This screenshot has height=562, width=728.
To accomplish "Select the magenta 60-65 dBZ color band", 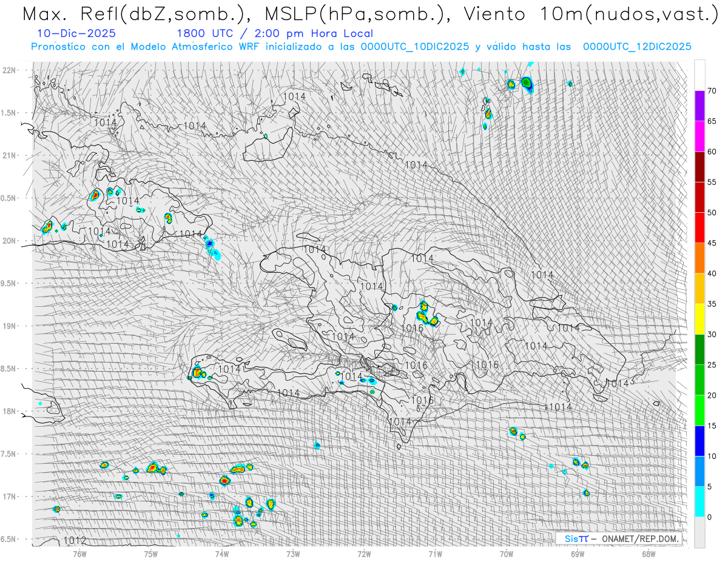I will pos(699,136).
